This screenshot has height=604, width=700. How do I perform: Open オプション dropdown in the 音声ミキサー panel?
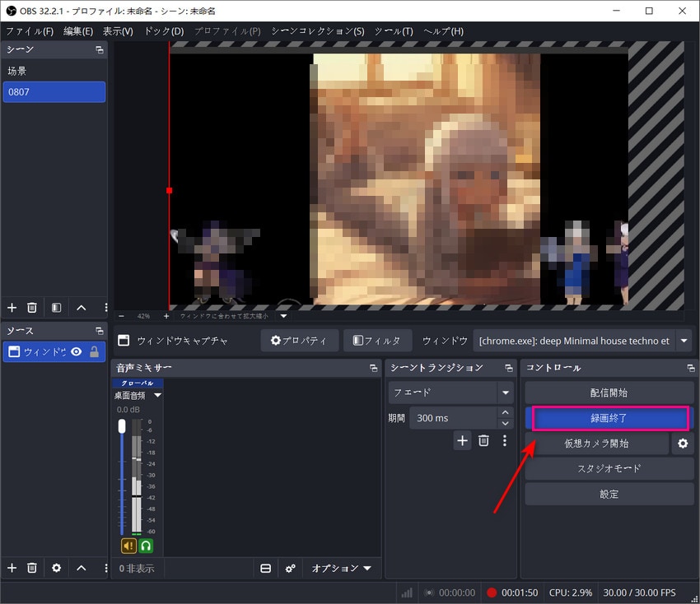[342, 569]
